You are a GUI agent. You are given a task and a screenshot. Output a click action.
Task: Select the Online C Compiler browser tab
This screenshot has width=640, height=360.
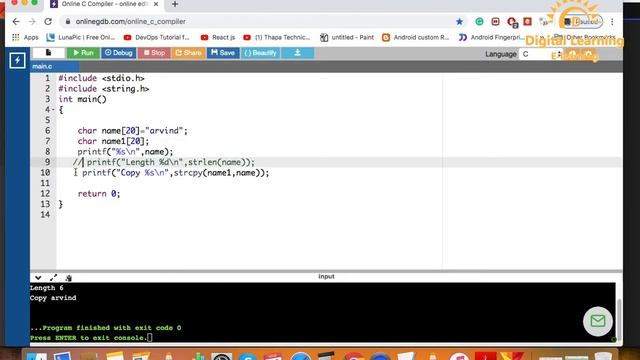104,4
